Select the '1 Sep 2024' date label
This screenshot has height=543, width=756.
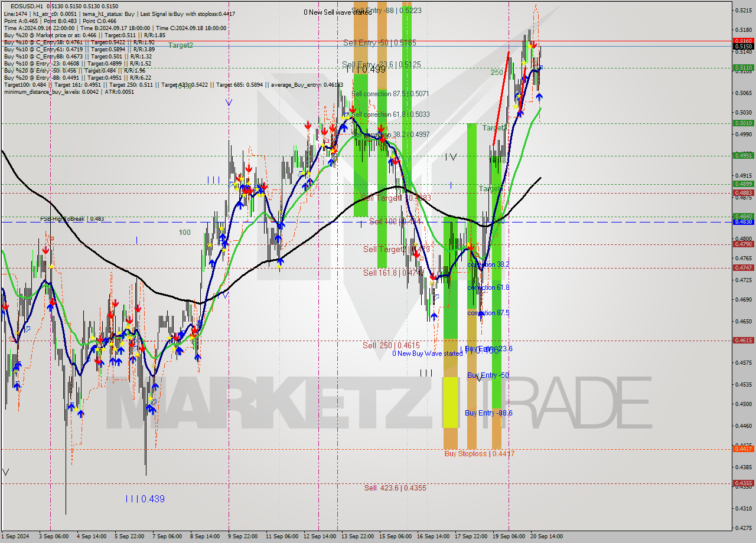15,537
